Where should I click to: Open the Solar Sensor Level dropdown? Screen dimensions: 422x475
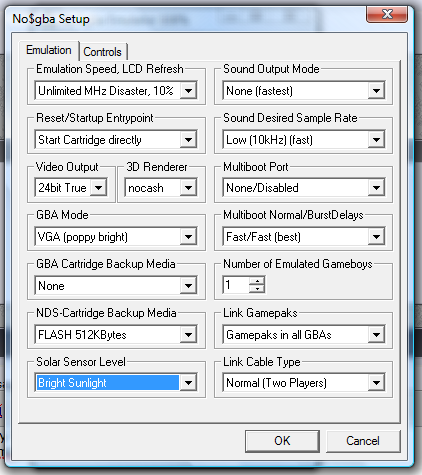click(x=116, y=383)
